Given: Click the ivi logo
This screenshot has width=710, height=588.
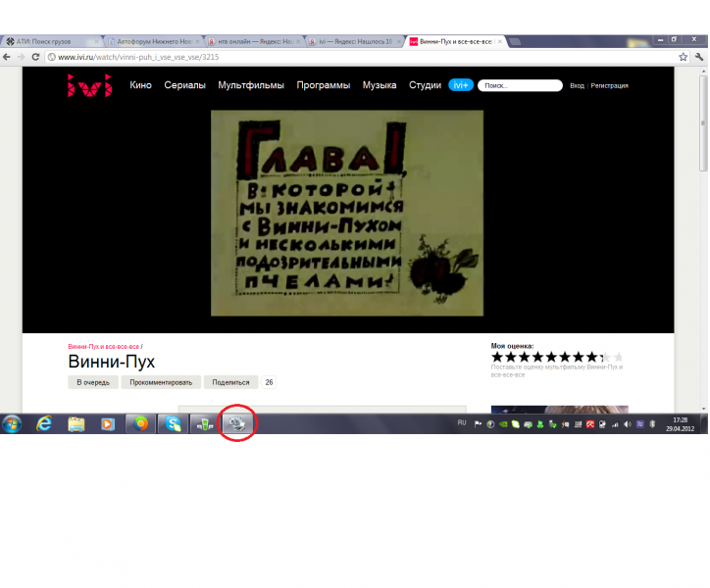Looking at the screenshot, I should click(89, 85).
